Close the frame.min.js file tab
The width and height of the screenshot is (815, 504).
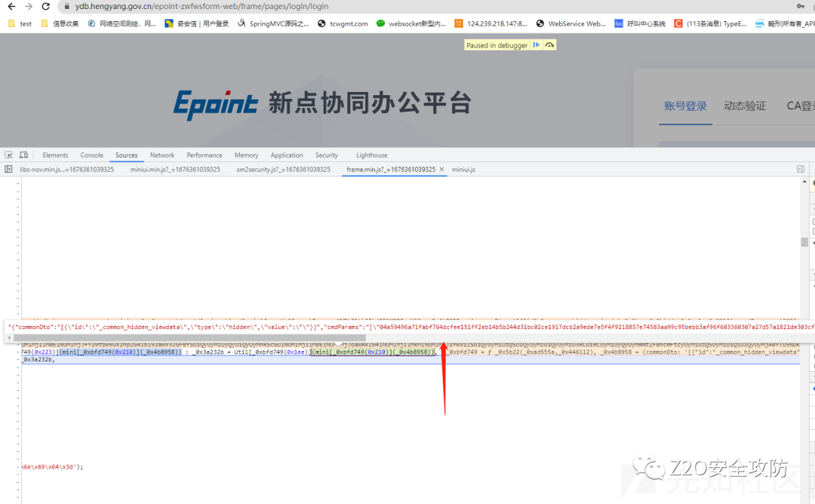[441, 170]
